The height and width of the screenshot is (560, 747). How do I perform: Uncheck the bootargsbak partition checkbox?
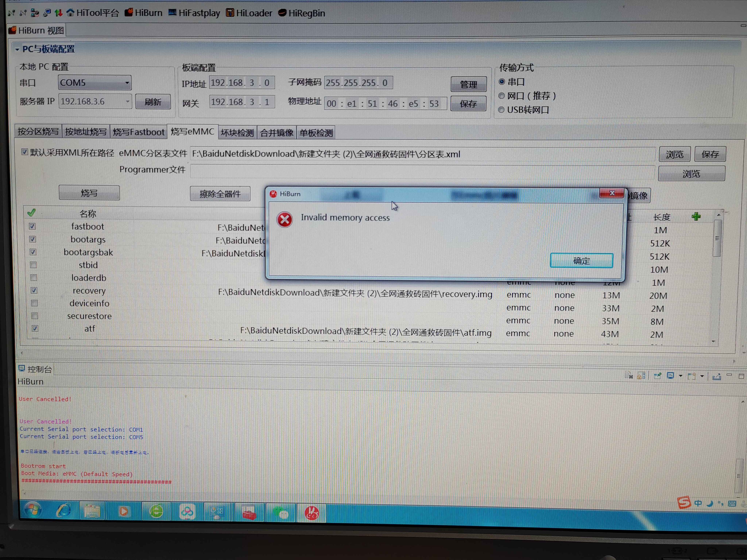pos(33,252)
